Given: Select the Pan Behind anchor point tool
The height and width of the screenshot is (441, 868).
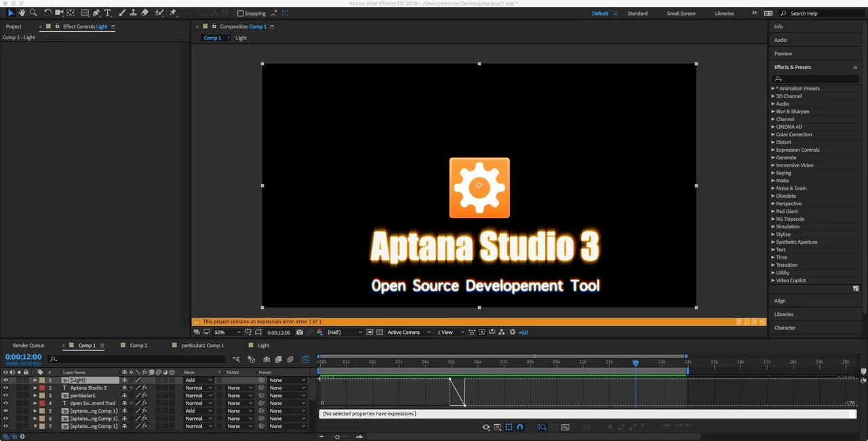Looking at the screenshot, I should [x=71, y=13].
